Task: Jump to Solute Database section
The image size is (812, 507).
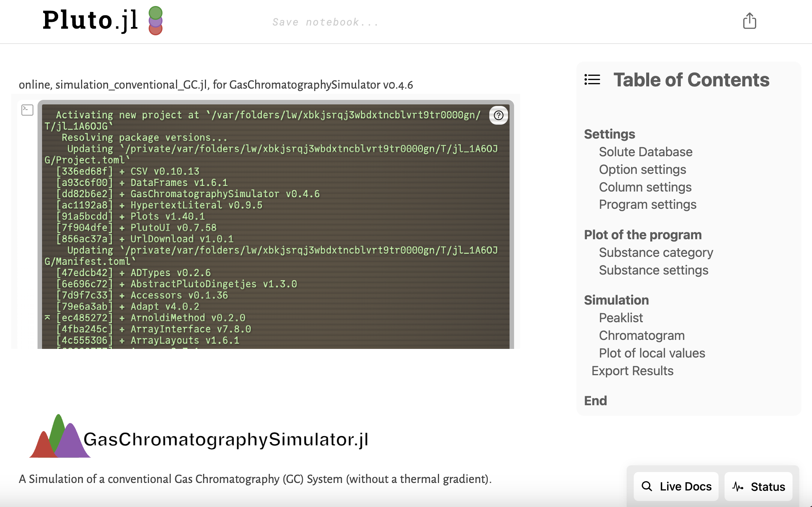Action: coord(645,152)
